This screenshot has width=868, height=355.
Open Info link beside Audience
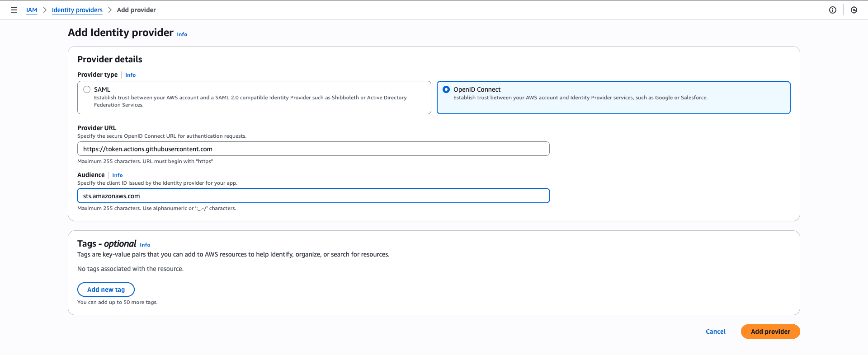tap(117, 175)
